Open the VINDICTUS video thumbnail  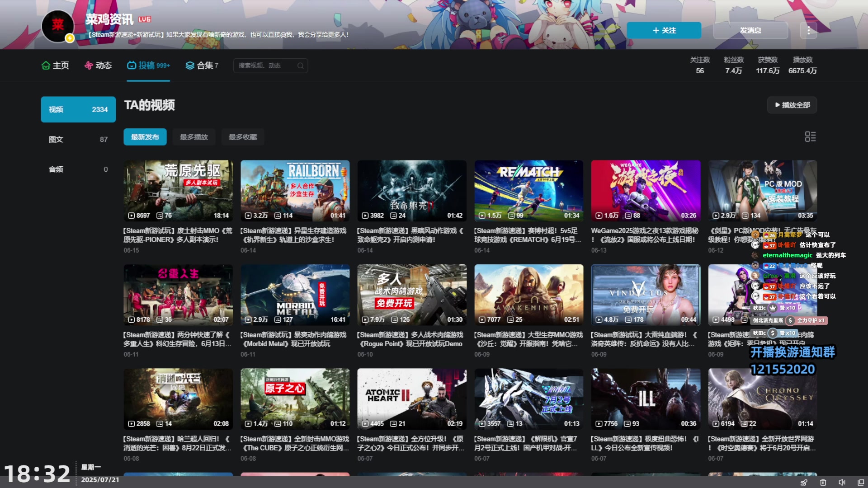[x=646, y=295]
